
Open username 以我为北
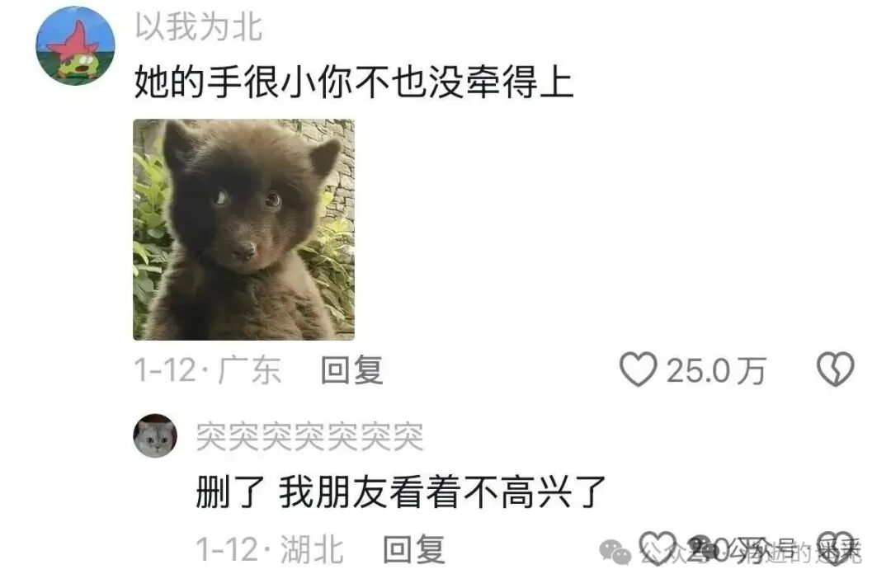pyautogui.click(x=198, y=26)
